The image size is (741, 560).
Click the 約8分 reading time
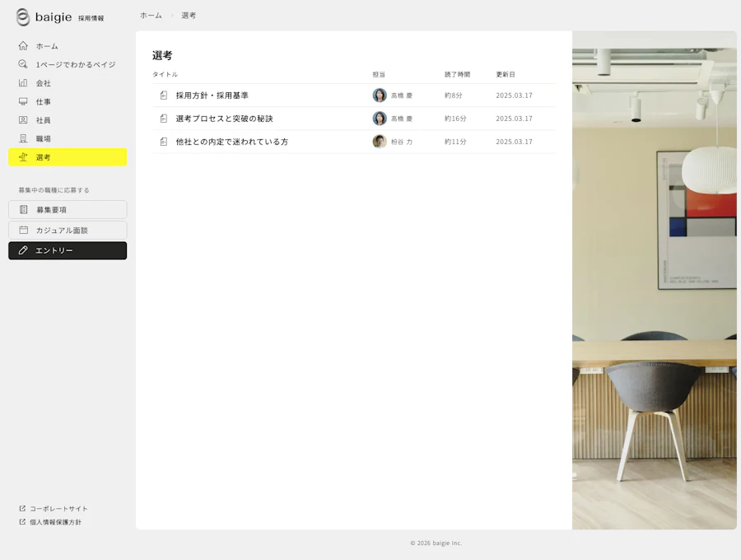coord(453,96)
